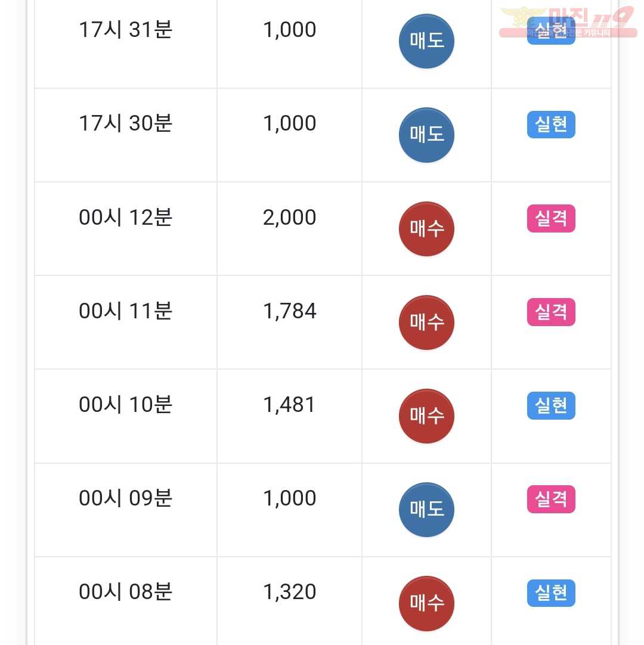Click the blue 실현 badge for 00시 10분
Screen dimensions: 644x645
(551, 405)
